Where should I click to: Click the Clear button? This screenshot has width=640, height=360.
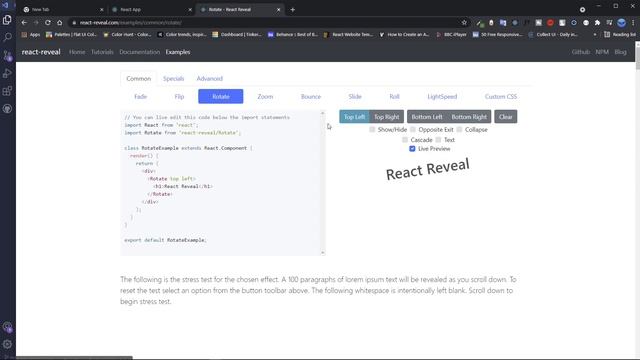(505, 117)
